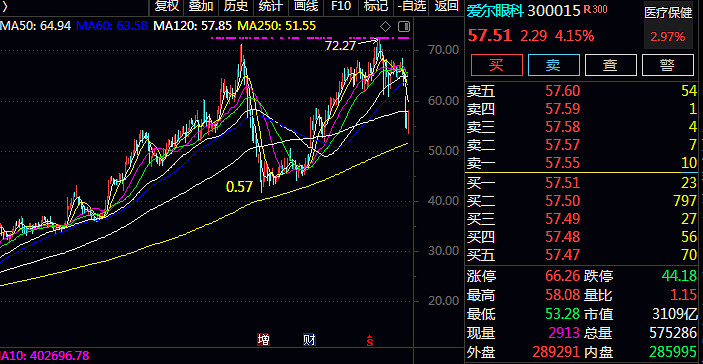Click the 返回 back button

pos(446,6)
